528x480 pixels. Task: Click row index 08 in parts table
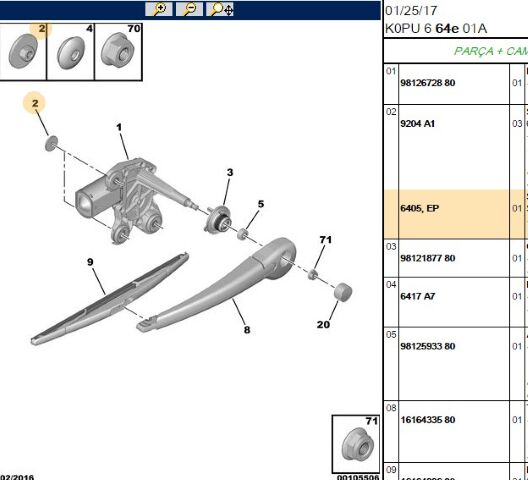tap(391, 408)
